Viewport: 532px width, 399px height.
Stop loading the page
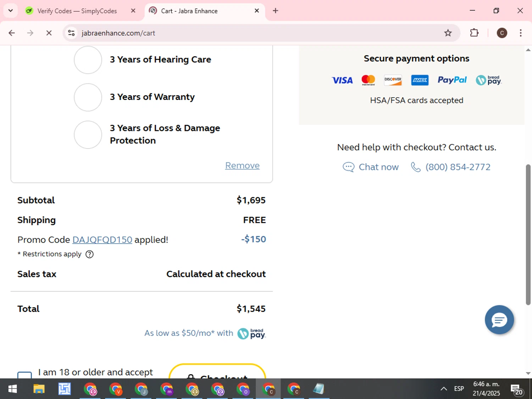click(x=49, y=33)
